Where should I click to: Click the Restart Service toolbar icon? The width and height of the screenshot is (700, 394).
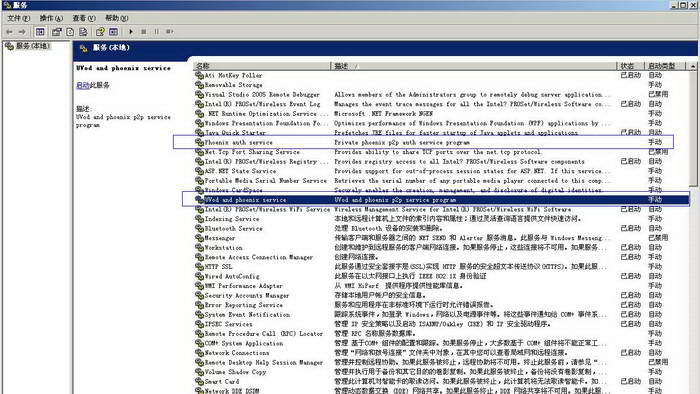pos(170,32)
